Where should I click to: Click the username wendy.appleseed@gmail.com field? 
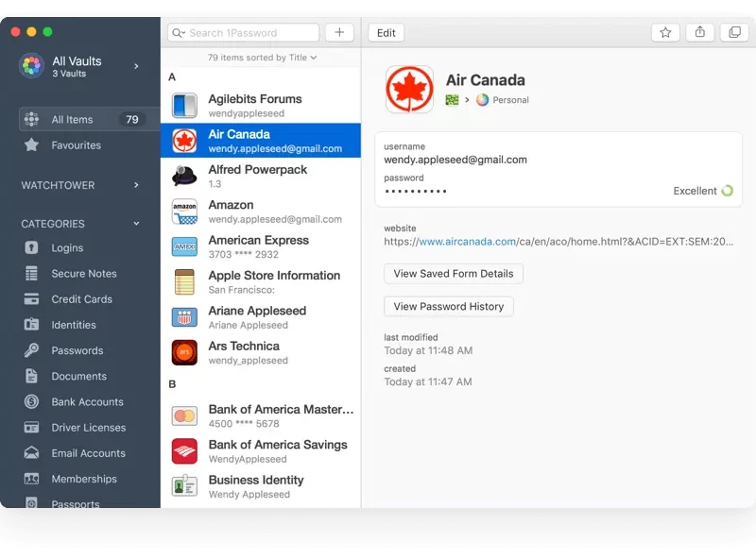point(455,160)
